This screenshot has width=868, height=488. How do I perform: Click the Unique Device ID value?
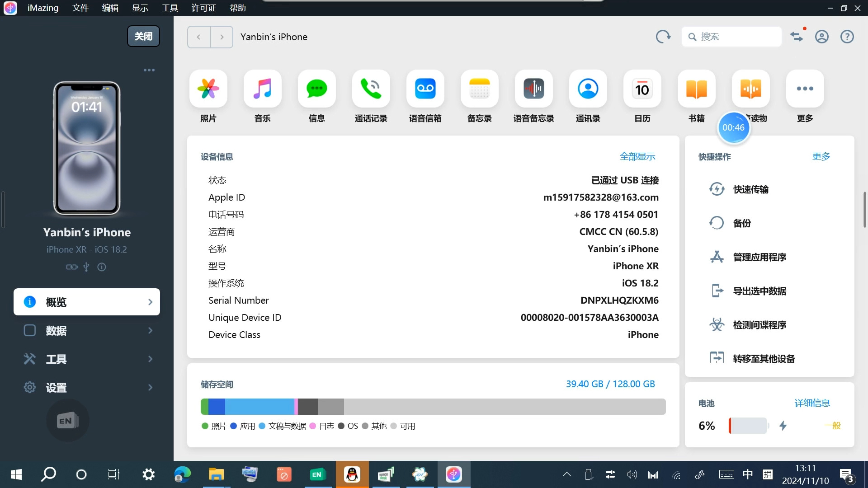(x=590, y=318)
